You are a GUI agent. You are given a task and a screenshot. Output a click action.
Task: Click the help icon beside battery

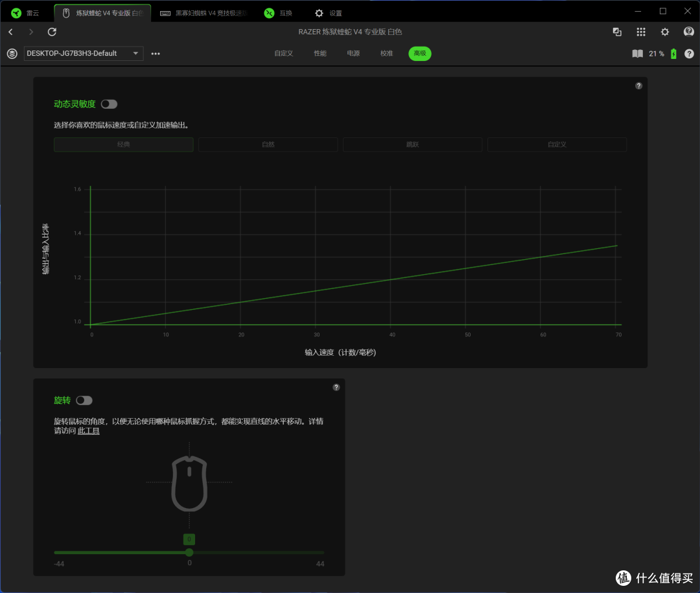pyautogui.click(x=689, y=54)
